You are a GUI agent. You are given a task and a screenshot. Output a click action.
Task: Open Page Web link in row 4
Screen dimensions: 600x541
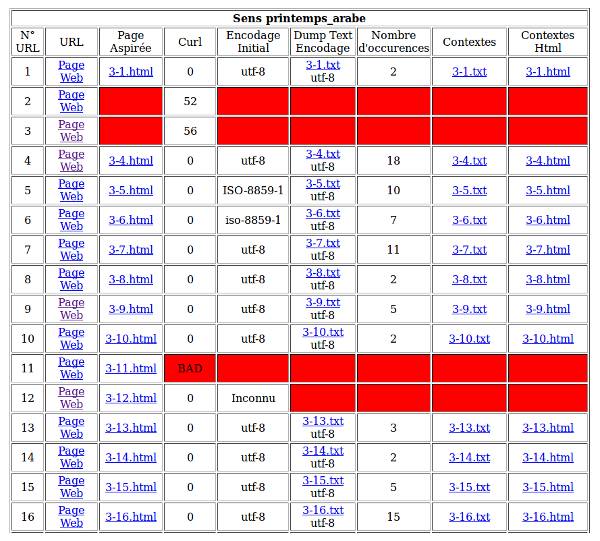pos(71,161)
